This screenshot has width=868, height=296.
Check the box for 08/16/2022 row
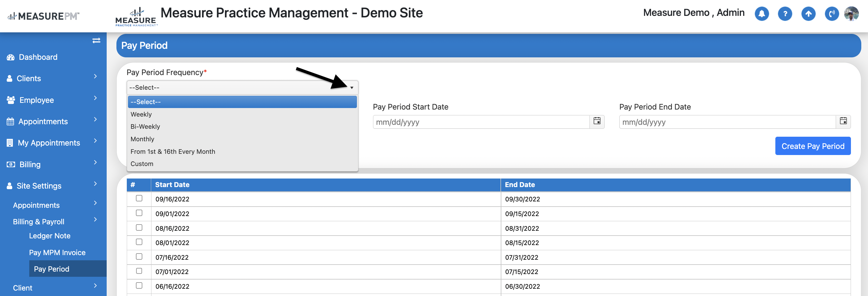[139, 227]
